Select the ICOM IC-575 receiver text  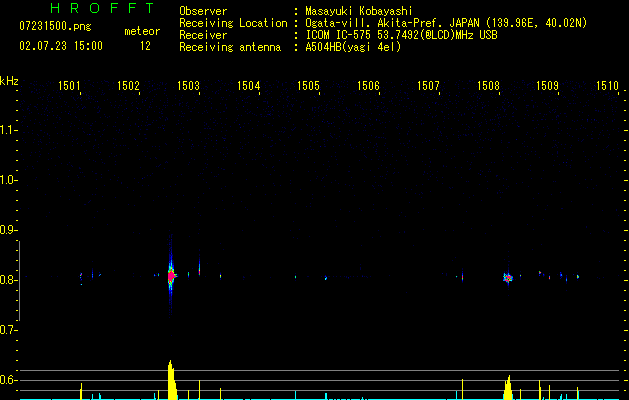click(401, 35)
